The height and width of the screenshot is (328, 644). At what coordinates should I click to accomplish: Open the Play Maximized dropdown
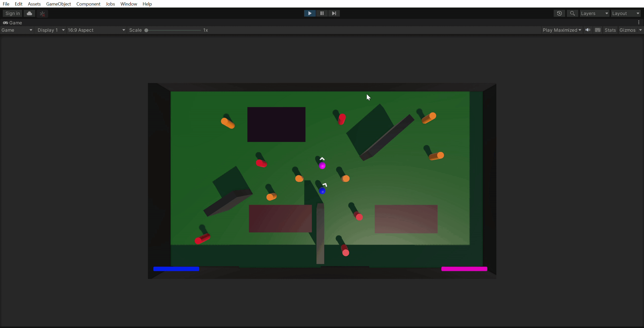[562, 30]
